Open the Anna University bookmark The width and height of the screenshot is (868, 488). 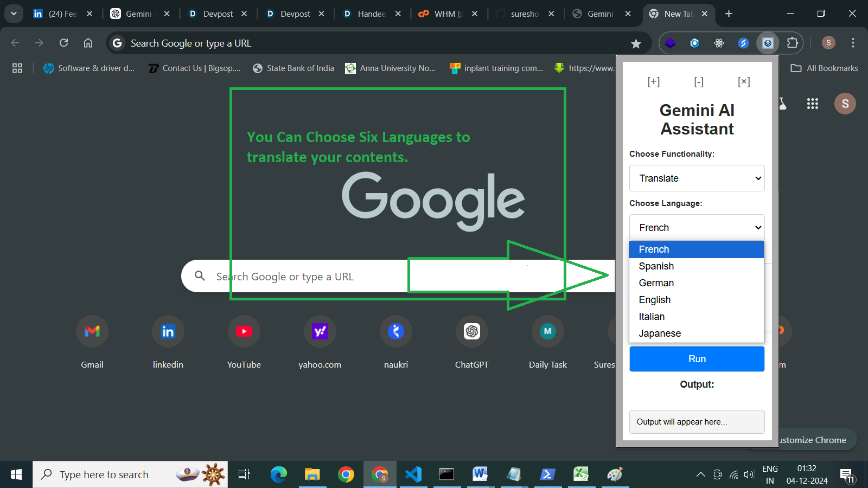tap(391, 68)
